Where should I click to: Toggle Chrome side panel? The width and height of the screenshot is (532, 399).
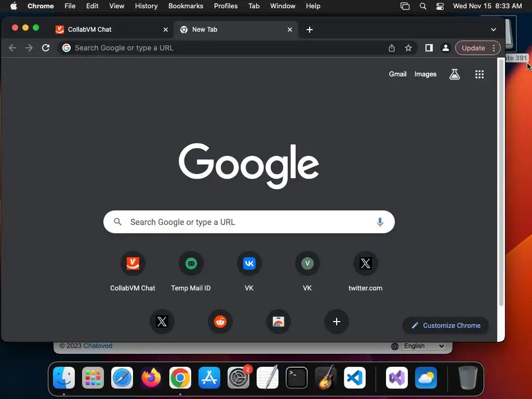coord(429,48)
